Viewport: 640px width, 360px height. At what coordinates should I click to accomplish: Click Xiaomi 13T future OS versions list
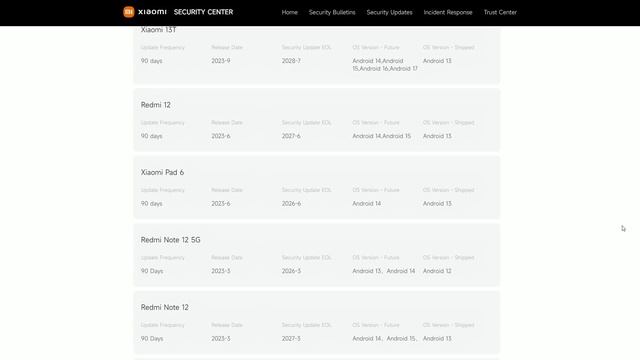coord(385,64)
